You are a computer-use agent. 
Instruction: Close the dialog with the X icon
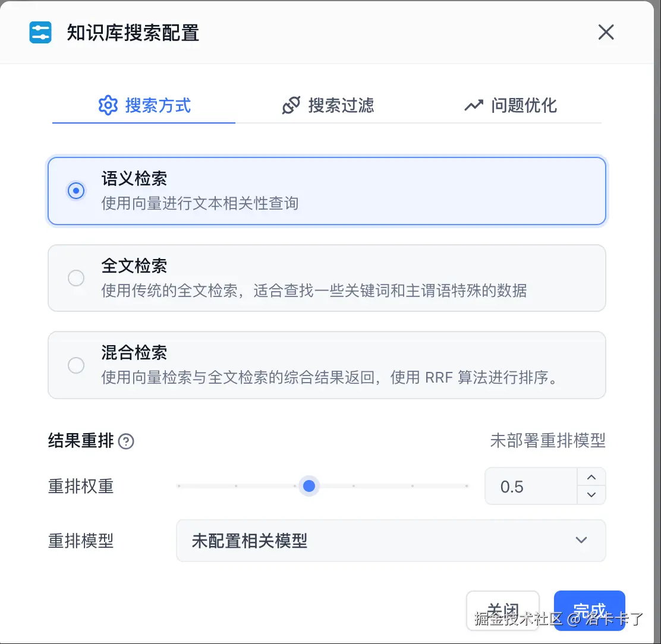[x=606, y=32]
